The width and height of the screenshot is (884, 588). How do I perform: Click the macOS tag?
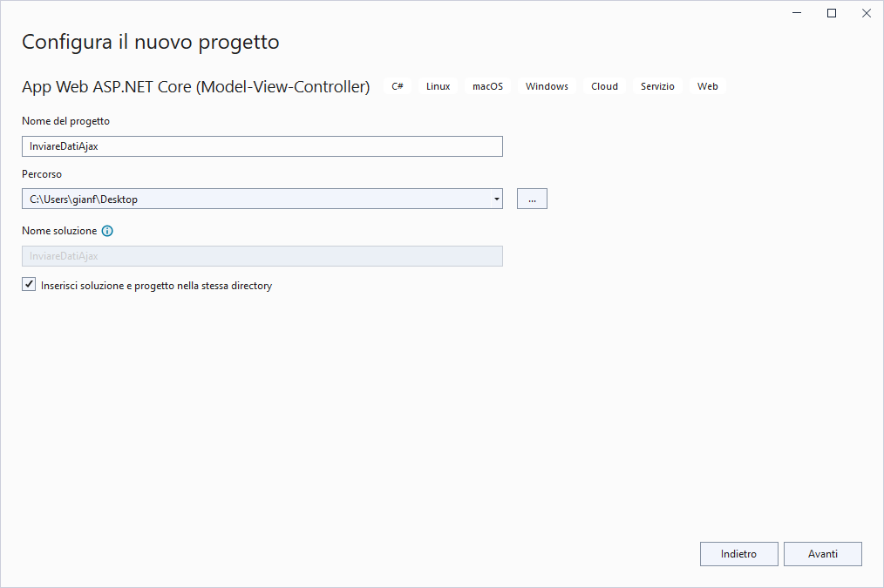(487, 86)
